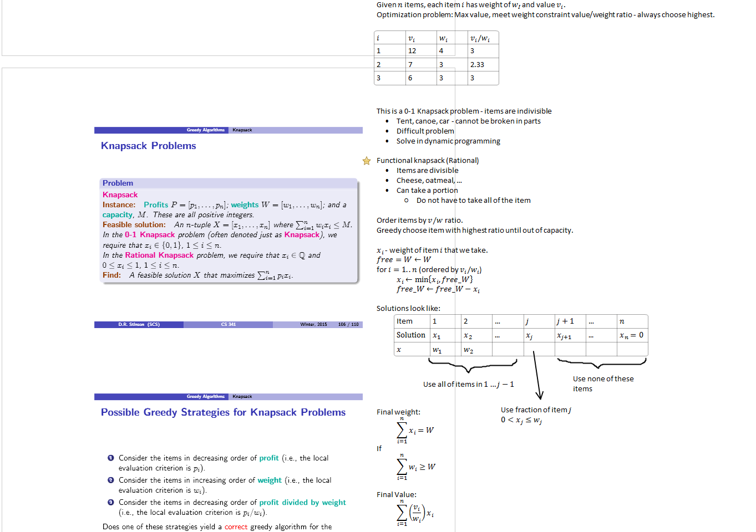756x532 pixels.
Task: Click the 'Final weight:' label
Action: [398, 412]
